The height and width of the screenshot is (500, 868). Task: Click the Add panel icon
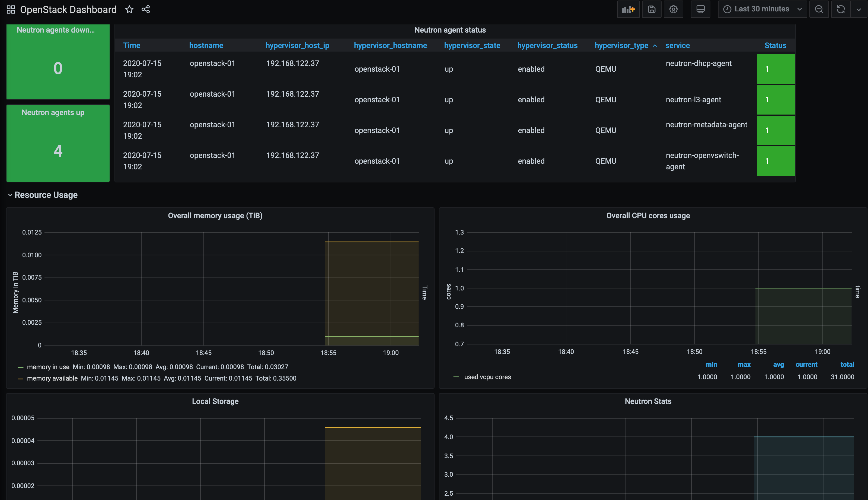point(628,9)
